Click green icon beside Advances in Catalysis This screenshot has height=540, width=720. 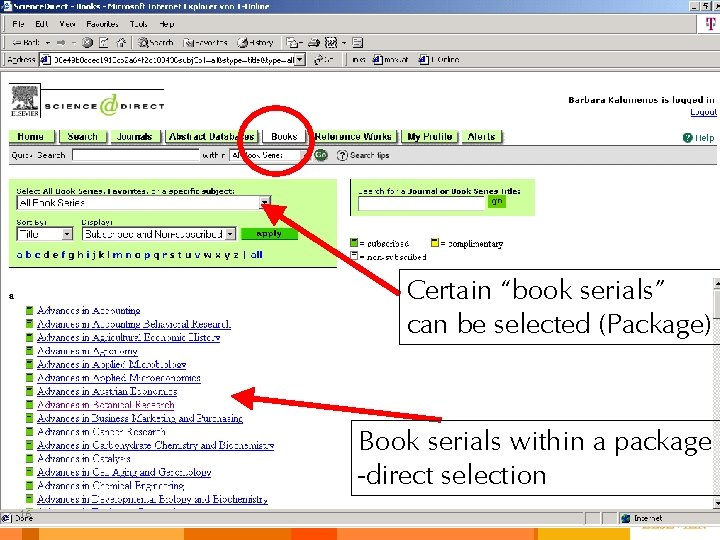point(30,458)
